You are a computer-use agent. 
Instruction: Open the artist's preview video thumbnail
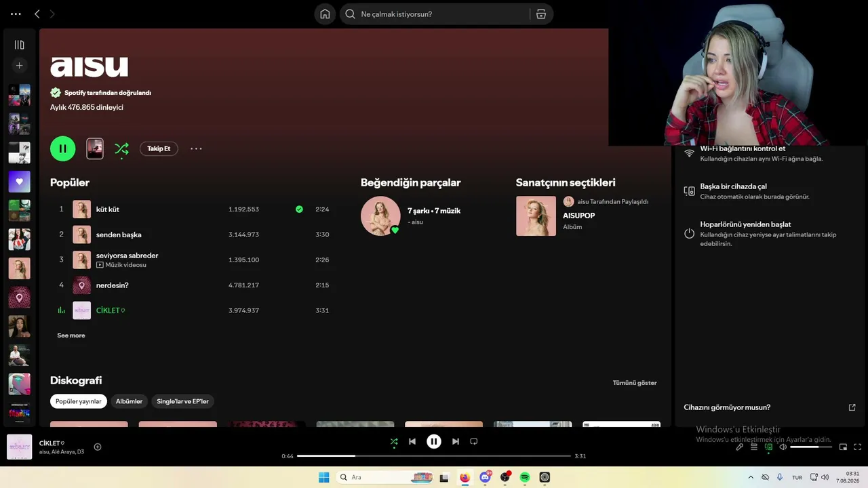[x=95, y=148]
